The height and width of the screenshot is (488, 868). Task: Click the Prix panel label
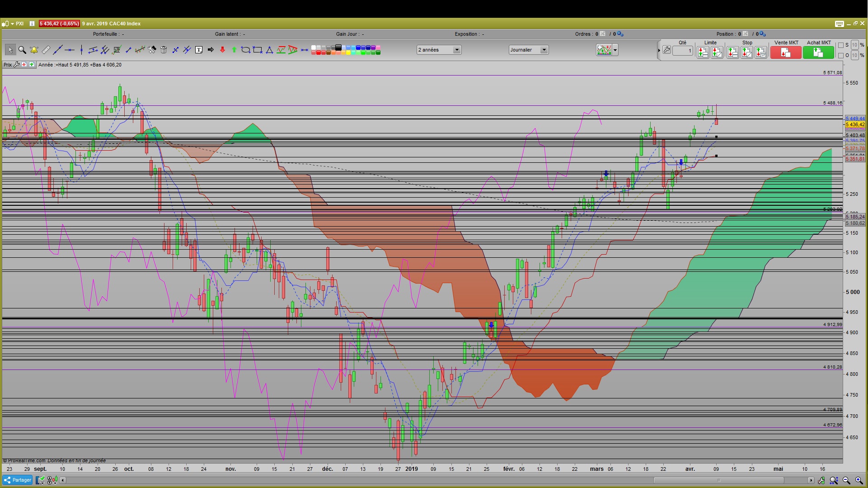tap(8, 65)
